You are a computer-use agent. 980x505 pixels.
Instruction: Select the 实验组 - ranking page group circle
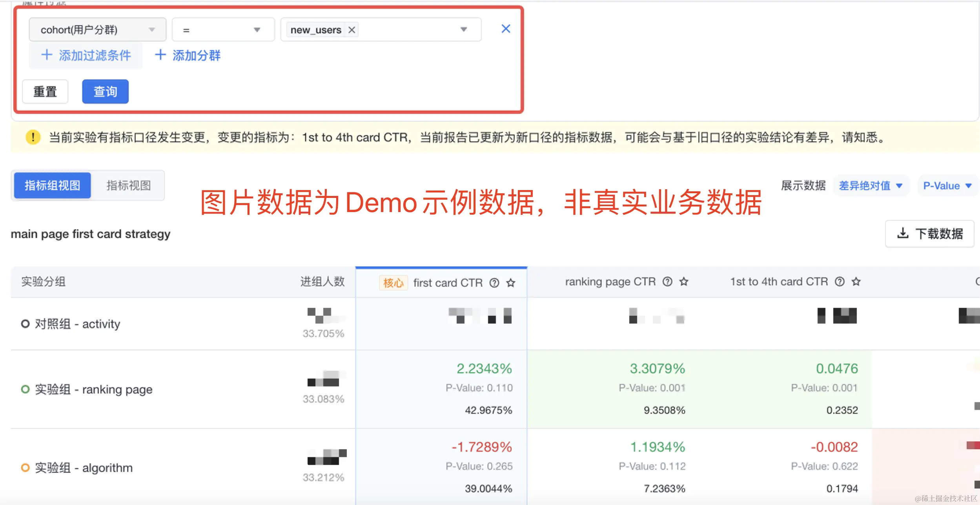pos(25,390)
